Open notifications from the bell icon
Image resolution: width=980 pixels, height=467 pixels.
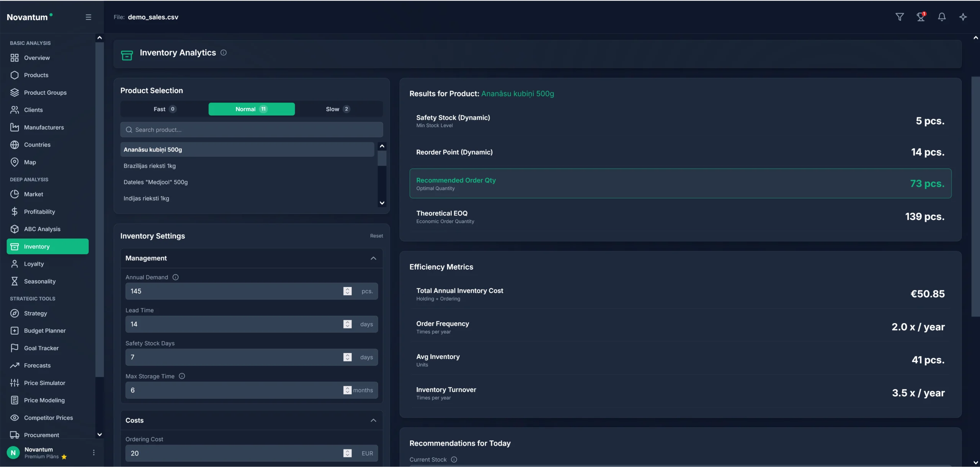click(x=941, y=17)
